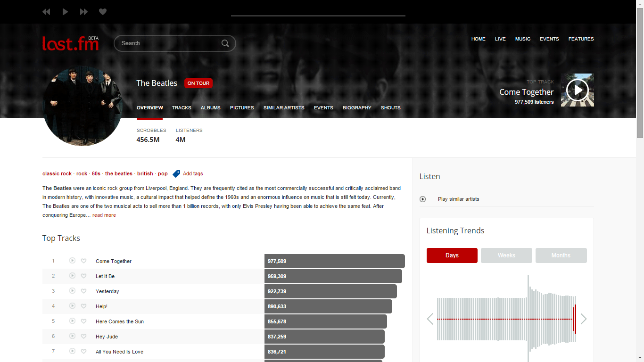Browse the classic rock tag
Screen dimensions: 644x362
(x=57, y=173)
